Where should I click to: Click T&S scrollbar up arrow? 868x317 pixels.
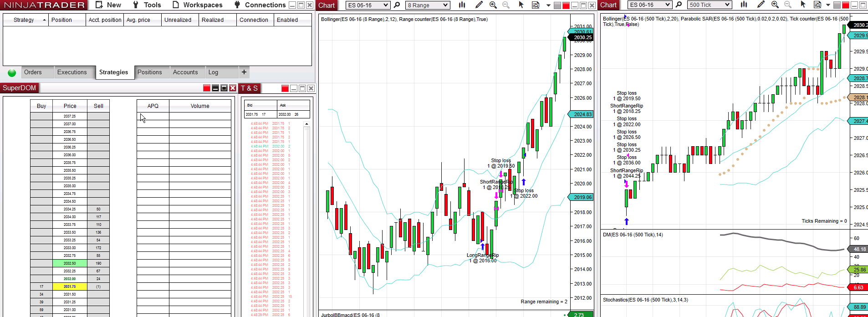(306, 124)
